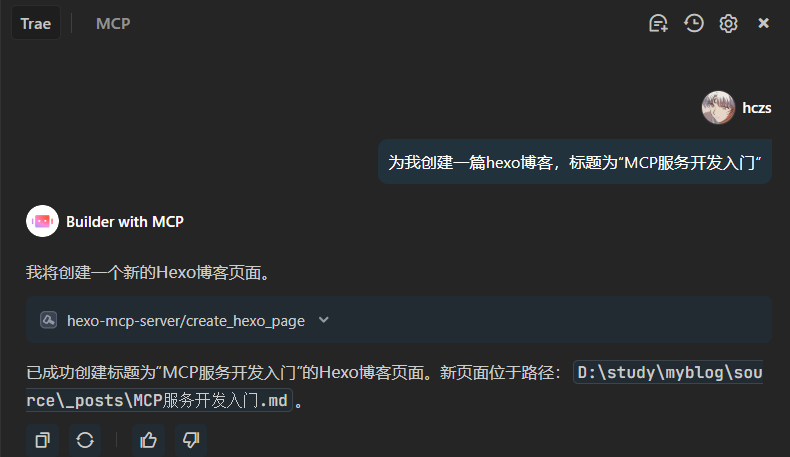Click the MCP tool icon beside hexo-mcp-server
The height and width of the screenshot is (457, 790).
click(48, 320)
